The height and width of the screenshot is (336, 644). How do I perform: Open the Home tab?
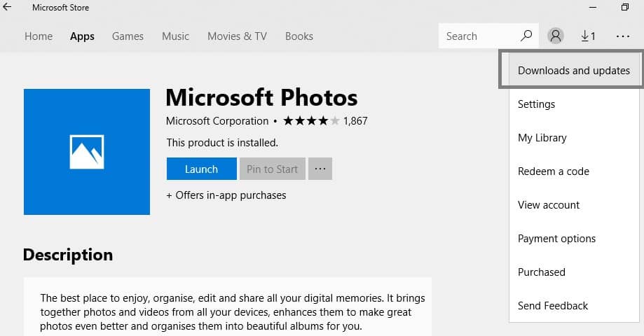tap(39, 36)
